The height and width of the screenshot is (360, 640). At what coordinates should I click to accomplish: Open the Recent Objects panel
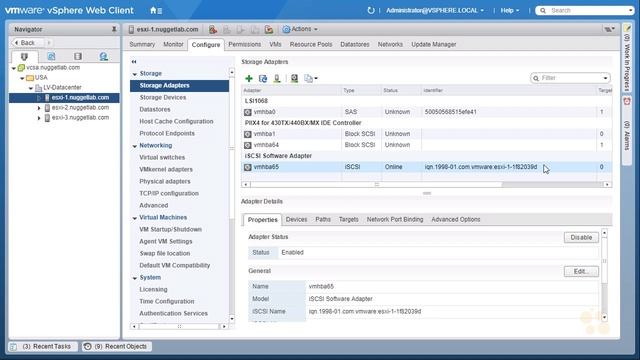click(117, 347)
